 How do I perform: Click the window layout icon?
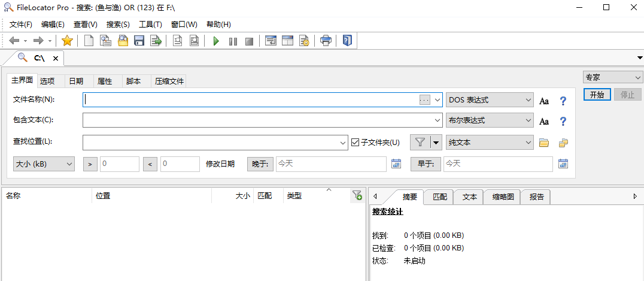[x=287, y=41]
